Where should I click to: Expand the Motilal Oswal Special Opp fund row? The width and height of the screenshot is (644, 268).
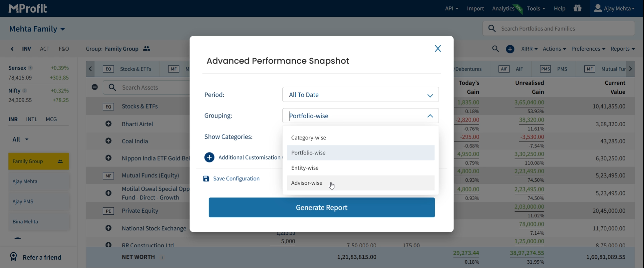108,193
